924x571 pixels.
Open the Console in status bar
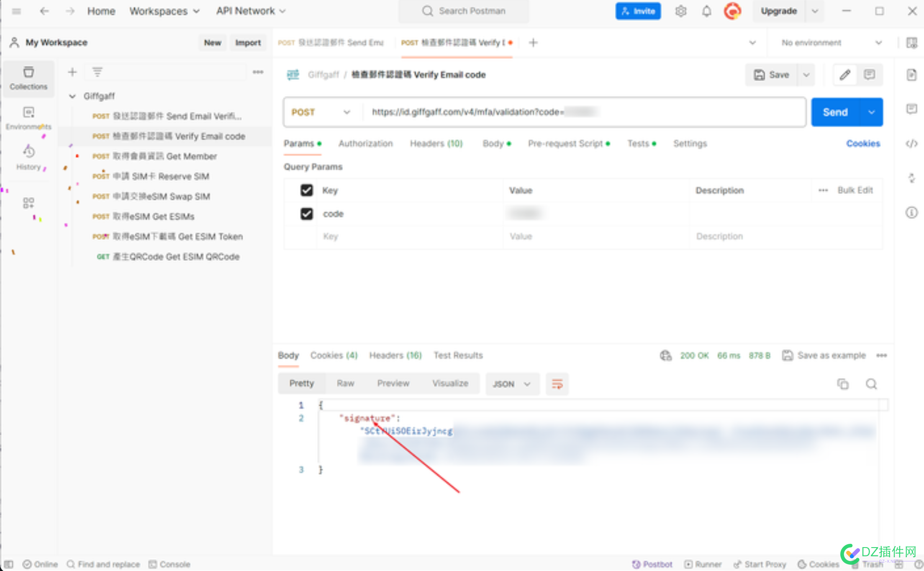point(169,564)
